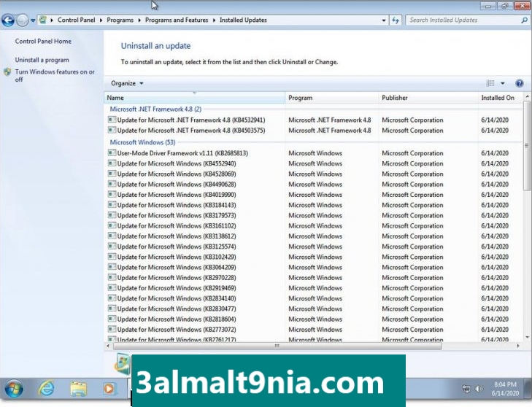Click the network icon in system tray
The image size is (532, 407).
coord(467,389)
